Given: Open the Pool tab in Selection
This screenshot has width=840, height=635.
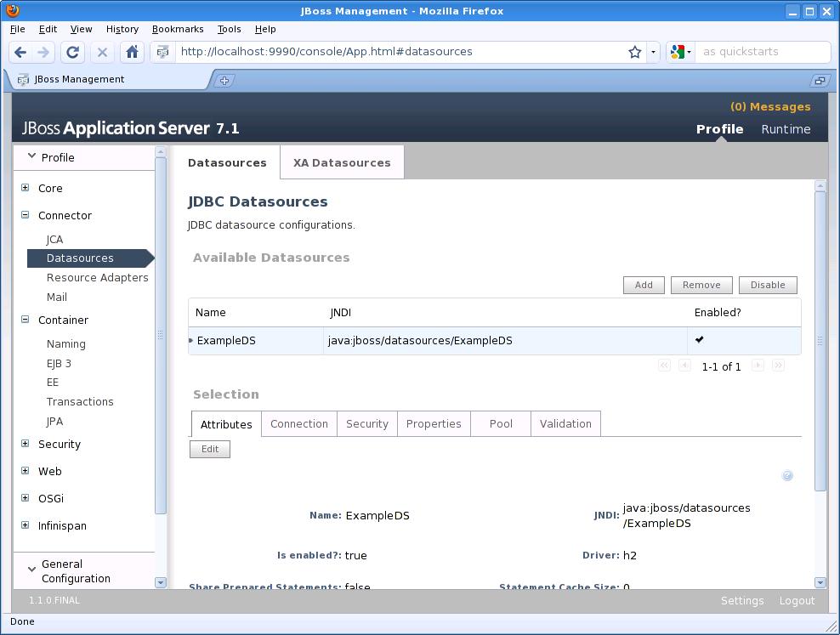Looking at the screenshot, I should pos(501,423).
